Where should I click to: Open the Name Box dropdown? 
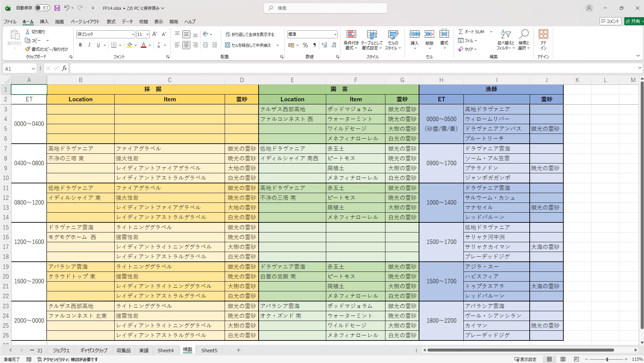(33, 69)
